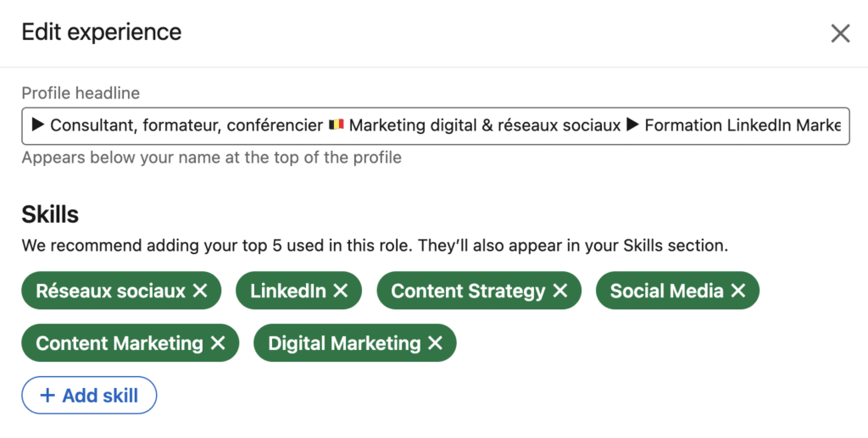This screenshot has width=868, height=438.
Task: Close the Edit experience dialog
Action: (x=840, y=33)
